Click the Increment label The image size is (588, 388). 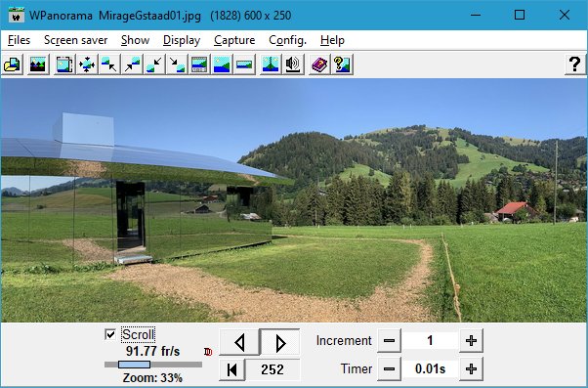click(344, 341)
